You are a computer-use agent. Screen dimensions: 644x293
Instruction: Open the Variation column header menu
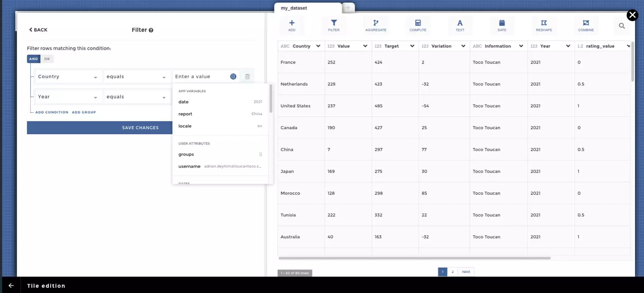[463, 46]
